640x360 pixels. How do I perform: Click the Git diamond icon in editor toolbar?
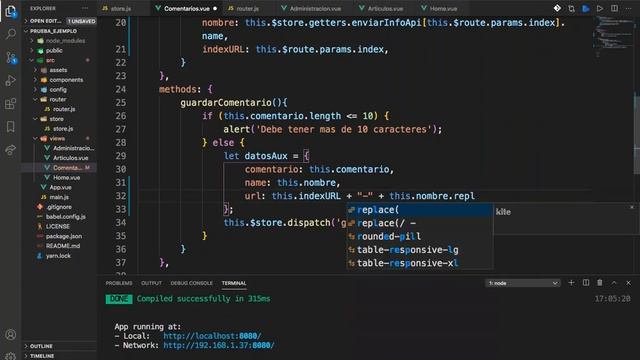pos(557,8)
